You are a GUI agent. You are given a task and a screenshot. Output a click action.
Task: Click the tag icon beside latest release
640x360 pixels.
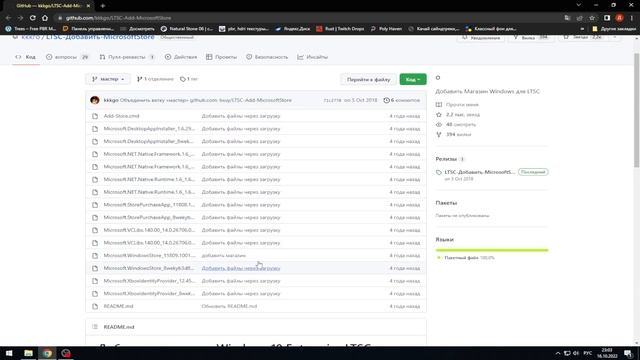[x=439, y=172]
